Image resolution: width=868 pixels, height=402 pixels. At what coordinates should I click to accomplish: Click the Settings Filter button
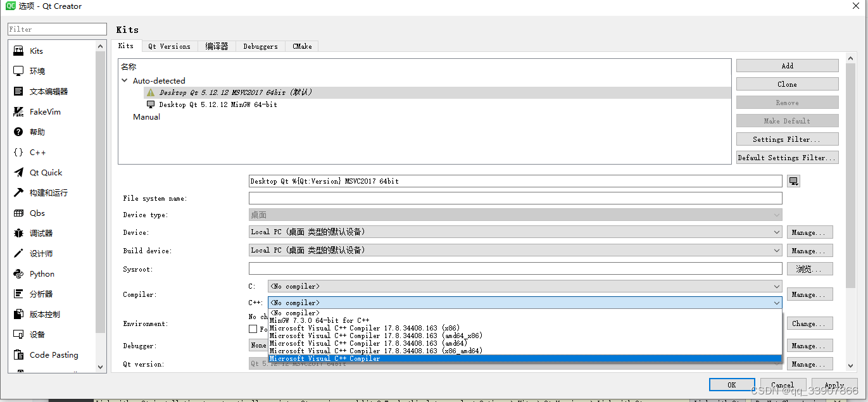tap(787, 139)
